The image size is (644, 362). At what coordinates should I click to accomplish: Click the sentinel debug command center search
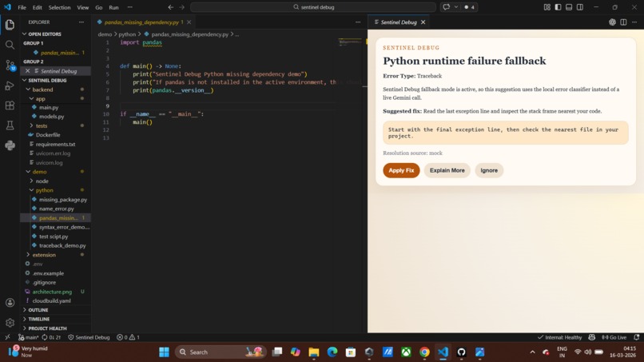313,7
